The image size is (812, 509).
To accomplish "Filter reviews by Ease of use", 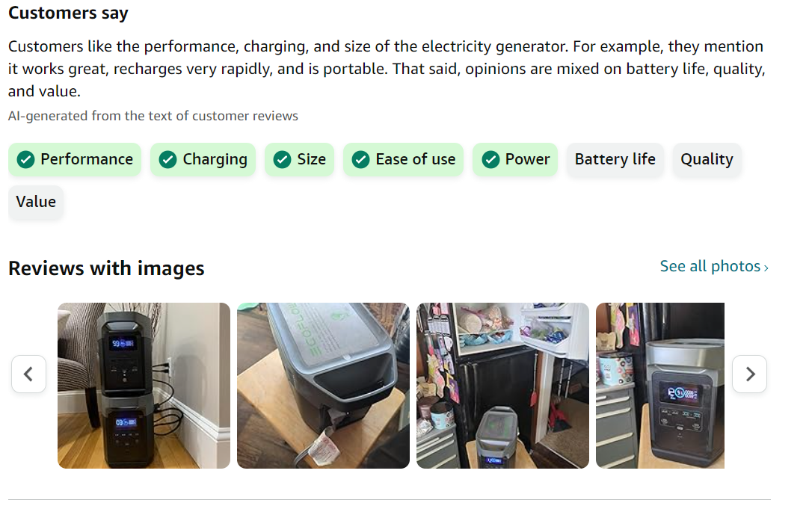I will (404, 159).
